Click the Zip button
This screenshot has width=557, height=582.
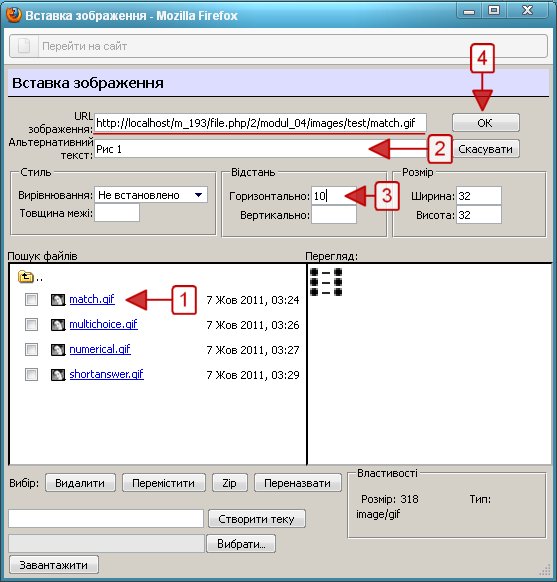[x=230, y=483]
